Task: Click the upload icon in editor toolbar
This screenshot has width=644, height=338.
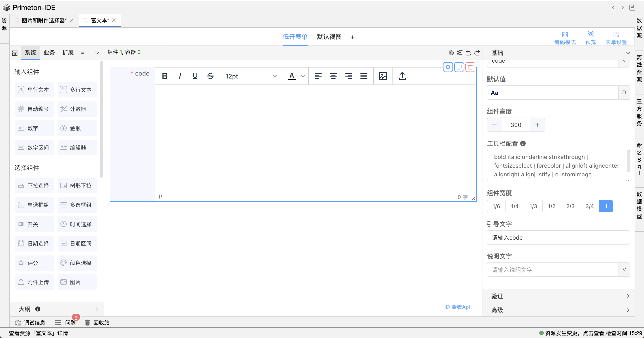Action: coord(402,76)
